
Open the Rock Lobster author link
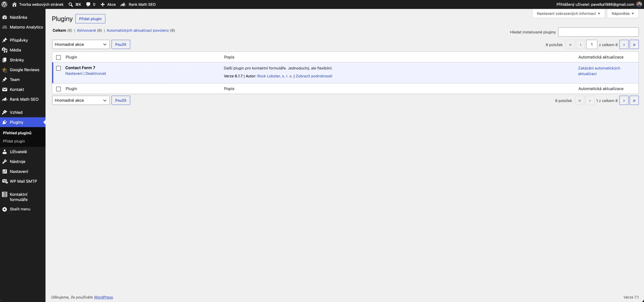[x=275, y=76]
